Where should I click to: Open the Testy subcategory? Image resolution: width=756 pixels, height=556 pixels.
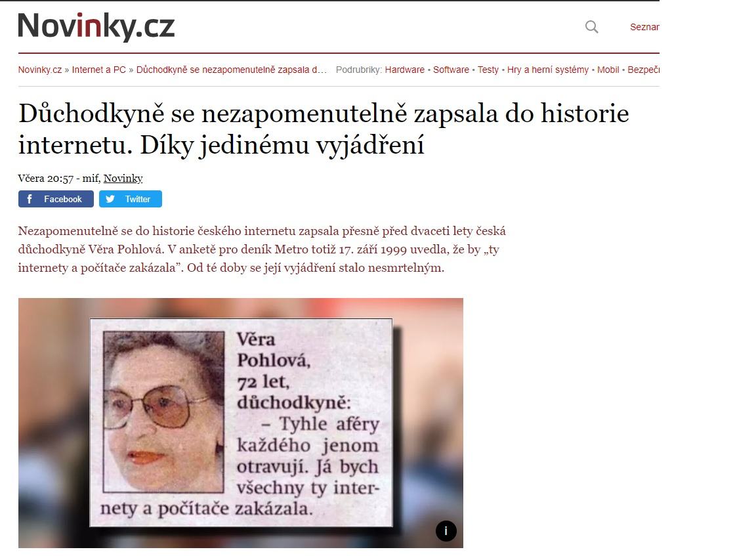pos(488,70)
